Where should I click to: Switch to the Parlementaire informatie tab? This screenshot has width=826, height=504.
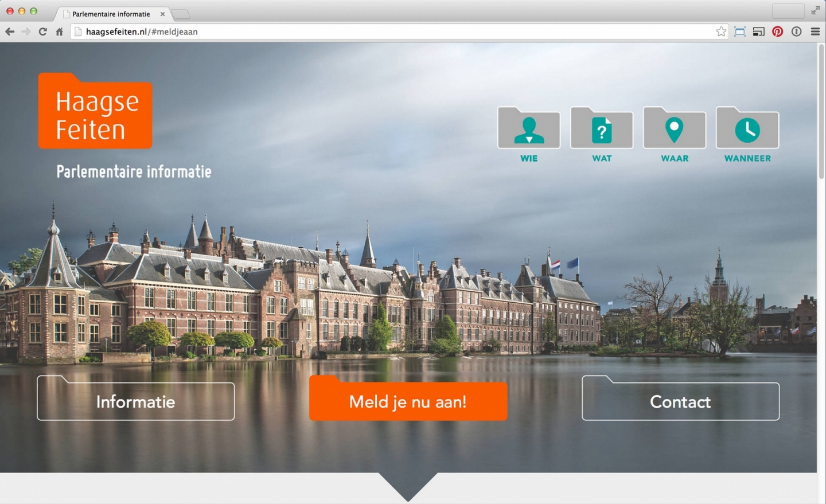click(110, 14)
